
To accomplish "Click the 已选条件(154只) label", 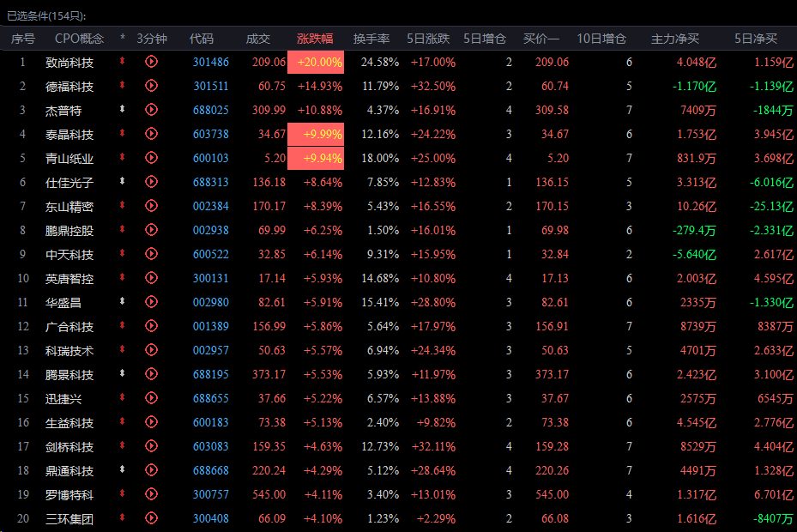I will tap(46, 15).
